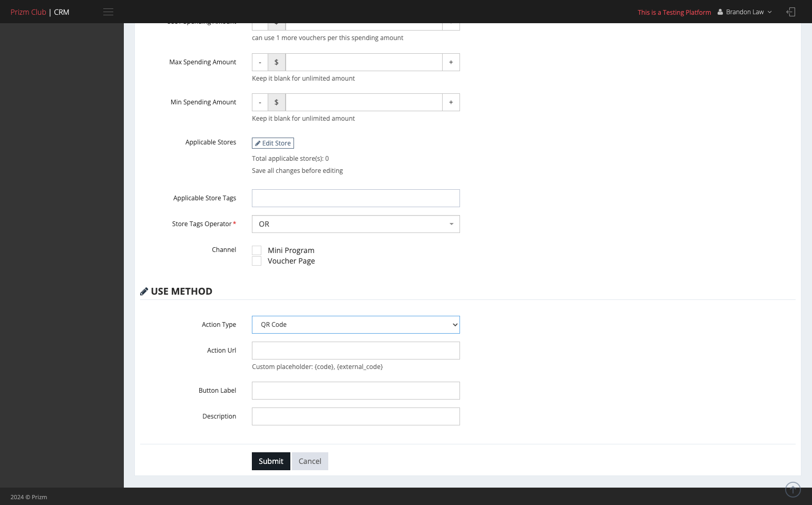This screenshot has height=505, width=812.
Task: Click 'Custom placeholder: {code}, {external_code}' hint
Action: (317, 367)
